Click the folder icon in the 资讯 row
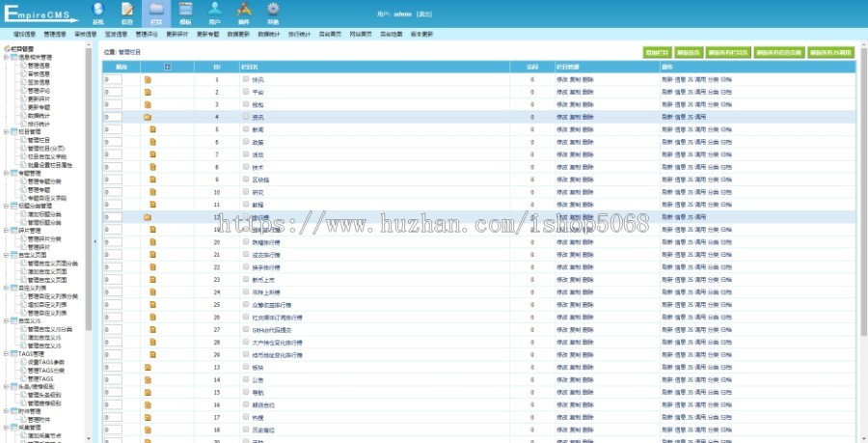This screenshot has height=443, width=868. click(x=148, y=118)
